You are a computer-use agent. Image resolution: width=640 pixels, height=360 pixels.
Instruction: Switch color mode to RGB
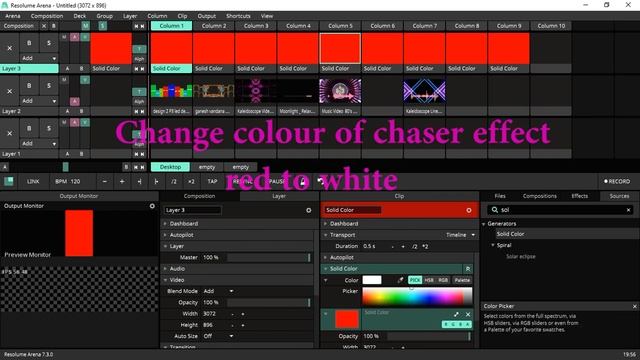click(443, 280)
